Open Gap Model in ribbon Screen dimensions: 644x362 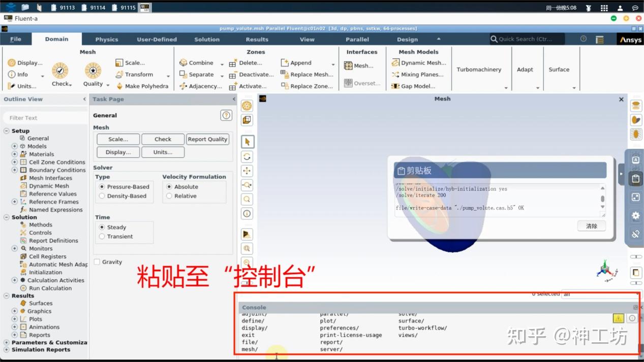413,86
